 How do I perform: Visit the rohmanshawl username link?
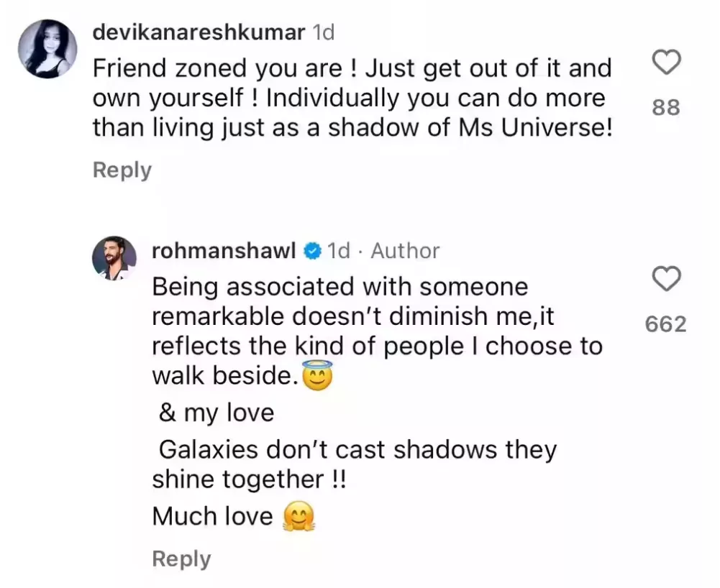[224, 251]
